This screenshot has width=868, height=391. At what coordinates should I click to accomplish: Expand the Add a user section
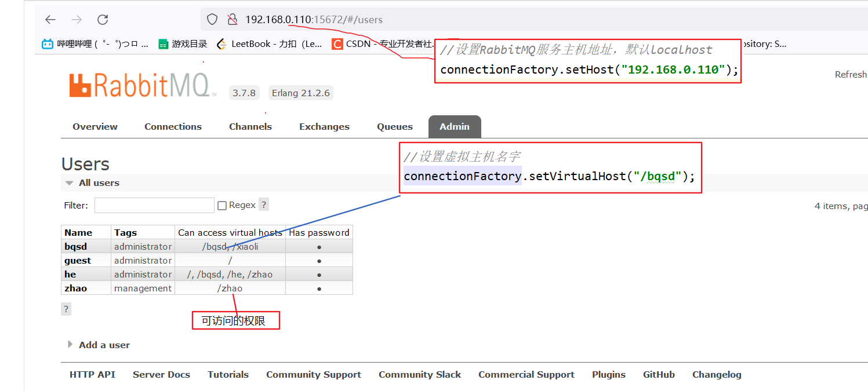(x=99, y=345)
